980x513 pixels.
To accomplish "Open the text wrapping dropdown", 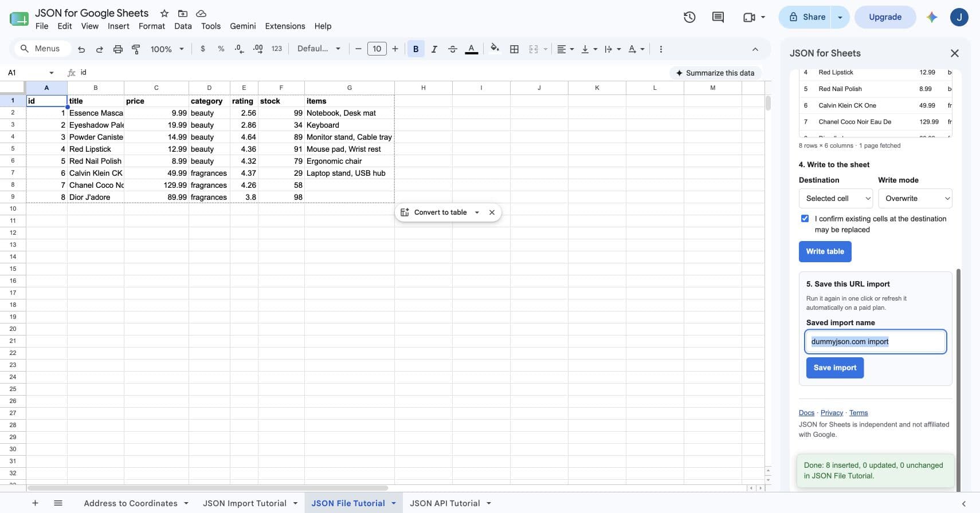I will point(612,49).
